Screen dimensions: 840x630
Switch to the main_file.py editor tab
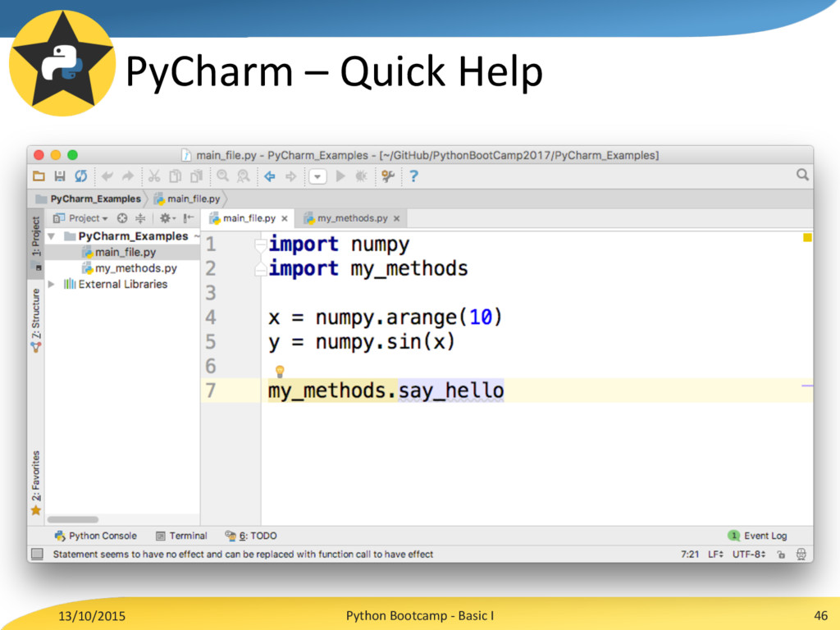click(x=249, y=218)
